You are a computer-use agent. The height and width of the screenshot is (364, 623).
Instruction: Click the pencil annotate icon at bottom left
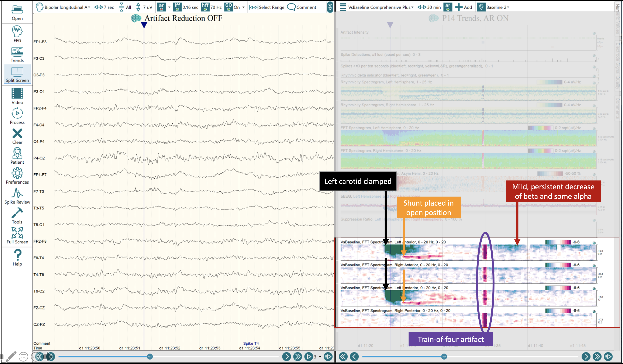(x=11, y=357)
